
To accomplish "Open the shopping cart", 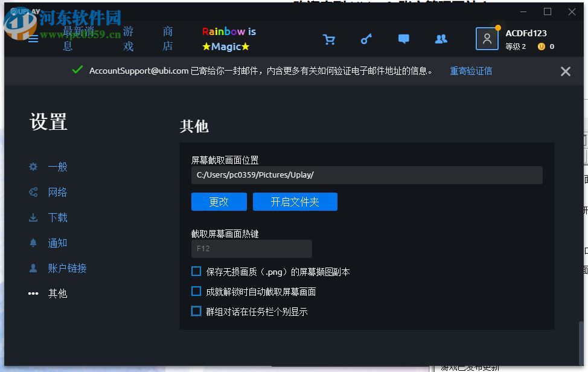I will click(329, 39).
